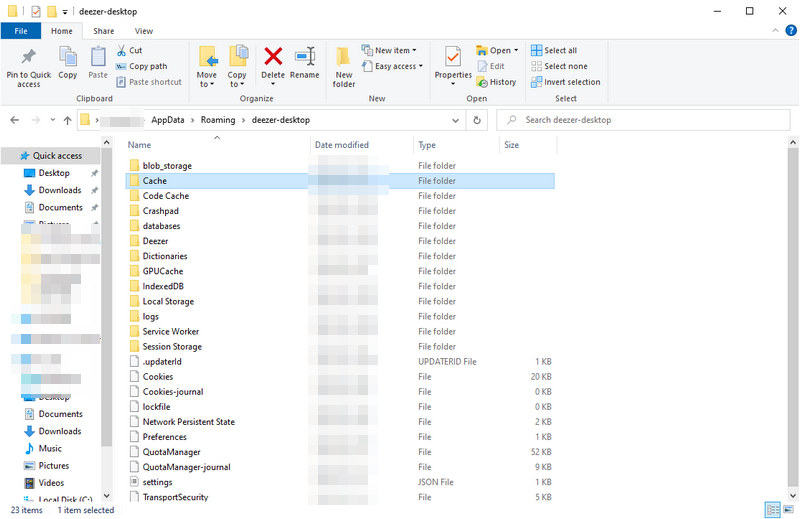Click the Copy ribbon button
800x519 pixels.
67,63
